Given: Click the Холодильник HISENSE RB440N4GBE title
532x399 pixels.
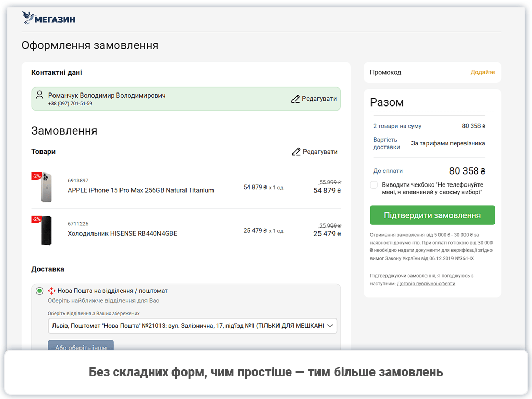Looking at the screenshot, I should [122, 233].
